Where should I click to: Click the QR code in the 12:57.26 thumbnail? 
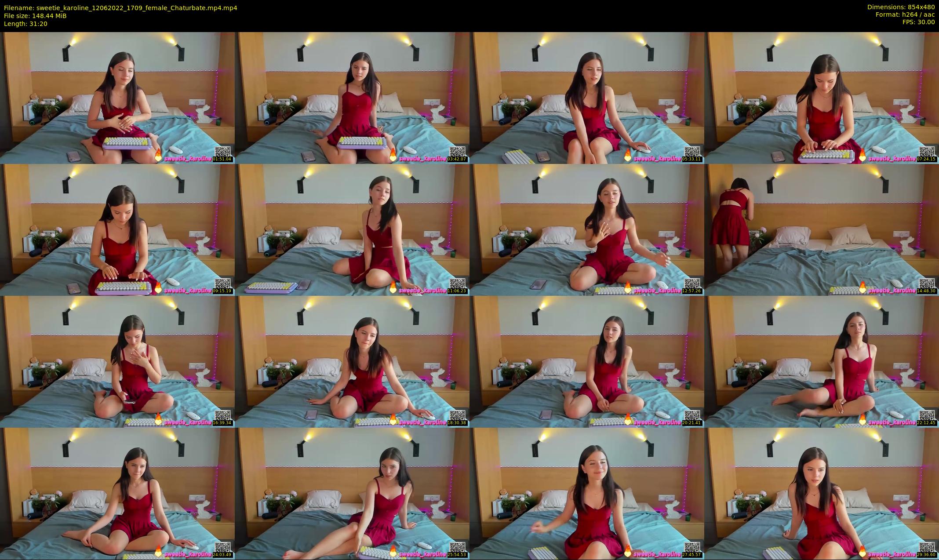692,284
